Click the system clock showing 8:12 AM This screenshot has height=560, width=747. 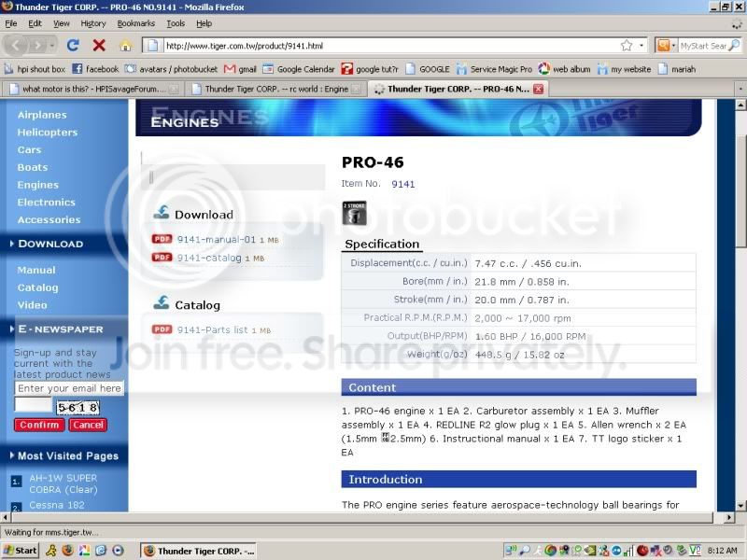722,551
